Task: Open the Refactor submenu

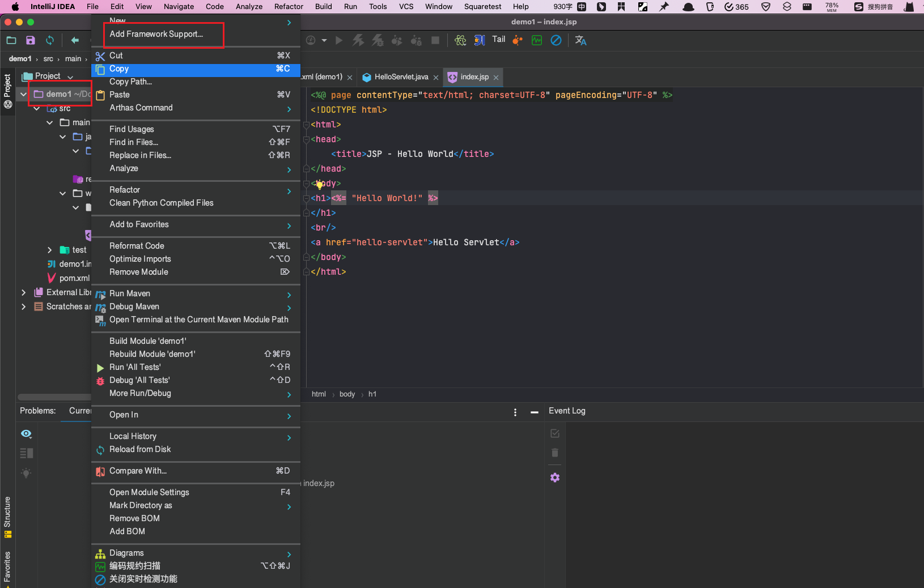Action: pos(196,190)
